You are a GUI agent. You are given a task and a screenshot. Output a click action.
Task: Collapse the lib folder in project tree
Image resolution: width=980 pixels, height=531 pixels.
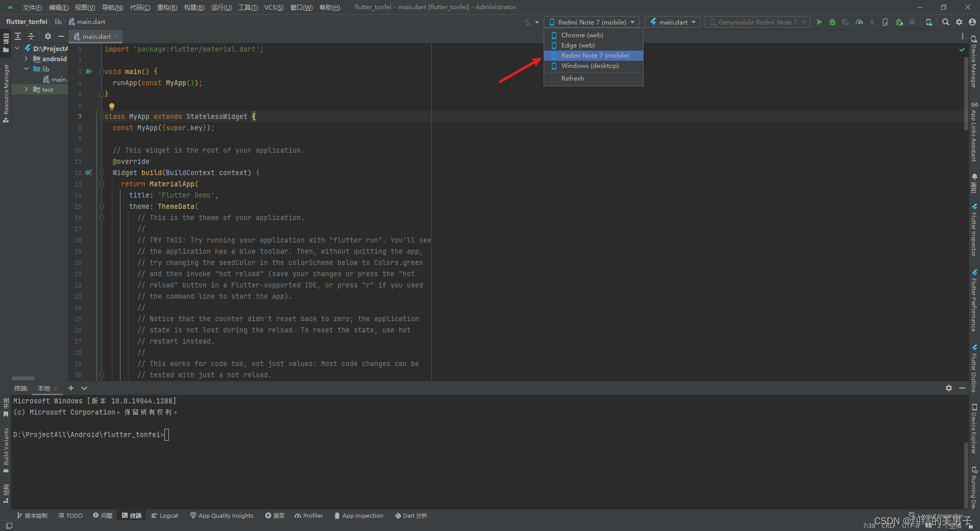click(26, 69)
